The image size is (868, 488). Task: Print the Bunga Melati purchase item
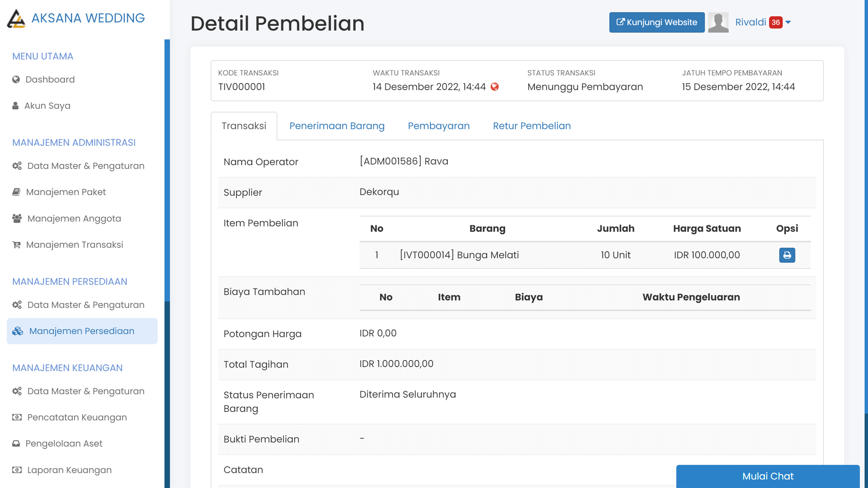[787, 255]
